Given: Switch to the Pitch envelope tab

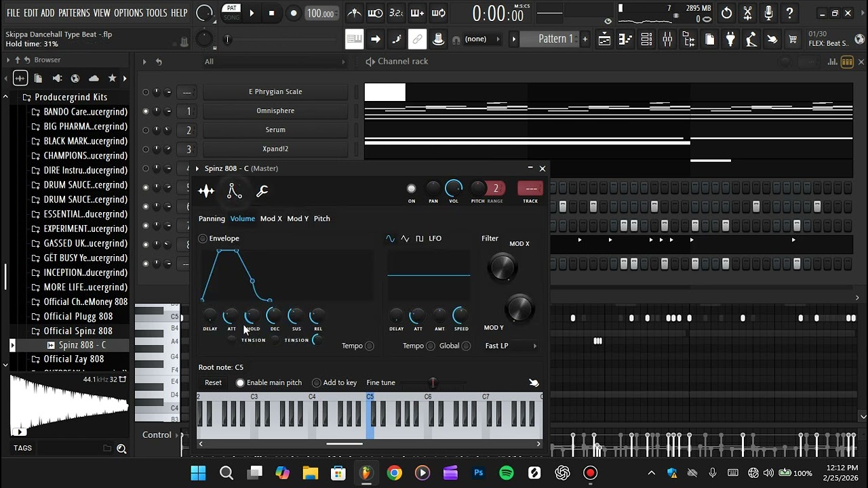Looking at the screenshot, I should (322, 219).
